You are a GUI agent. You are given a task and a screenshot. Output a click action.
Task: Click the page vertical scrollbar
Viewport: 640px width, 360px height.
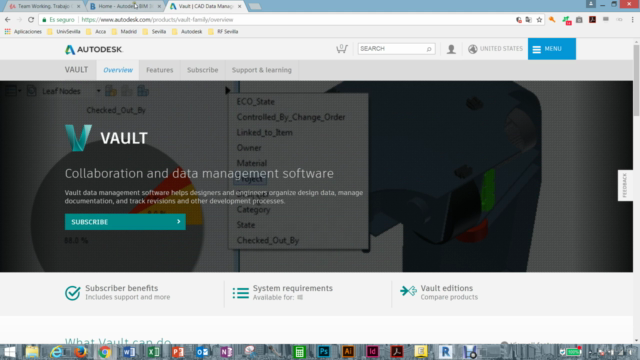[x=636, y=80]
